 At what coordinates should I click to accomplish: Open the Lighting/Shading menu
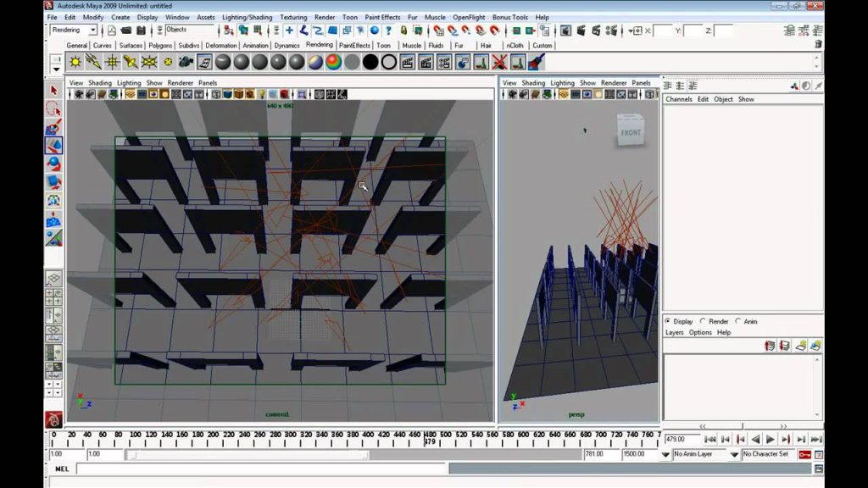click(247, 17)
